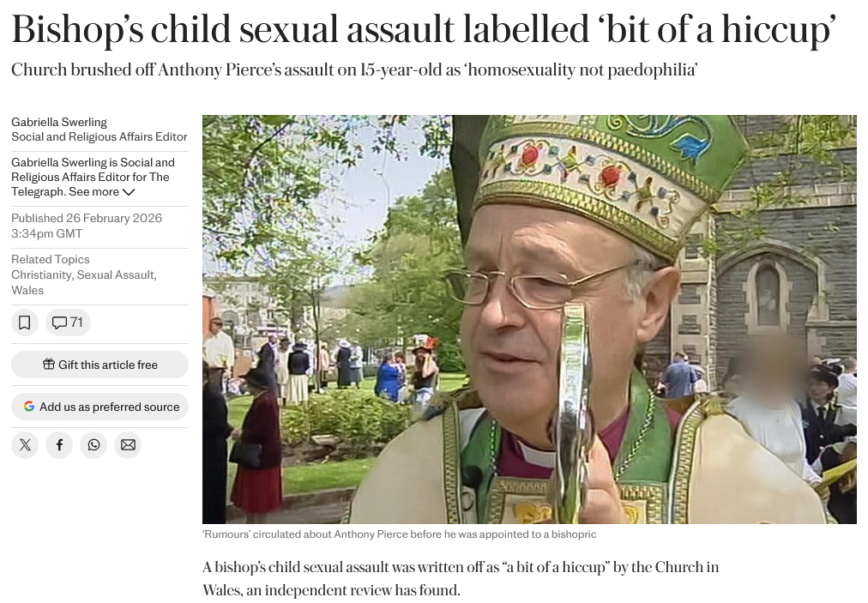The height and width of the screenshot is (603, 868).
Task: Share the article on Facebook
Action: (x=59, y=445)
